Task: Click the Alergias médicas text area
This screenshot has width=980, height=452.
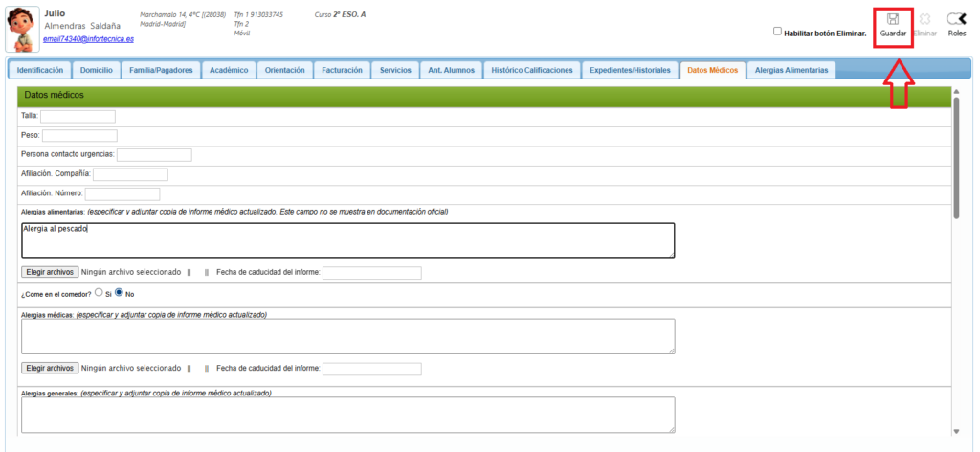Action: coord(347,336)
